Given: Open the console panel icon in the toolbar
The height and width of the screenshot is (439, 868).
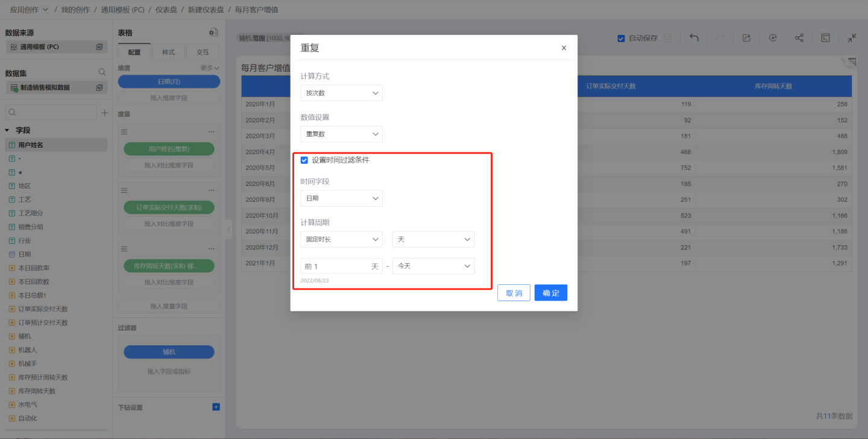Looking at the screenshot, I should [x=826, y=38].
